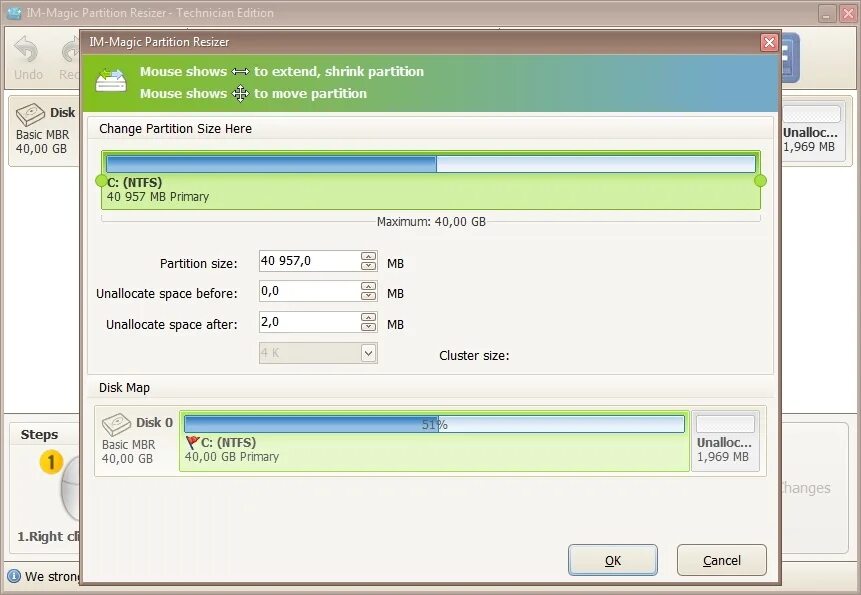
Task: Click the main window app icon in title bar
Action: click(x=14, y=13)
